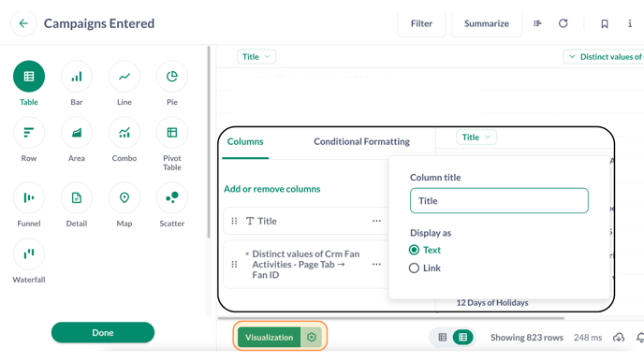Bookmark this question
Screen dimensions: 644x362
(605, 23)
